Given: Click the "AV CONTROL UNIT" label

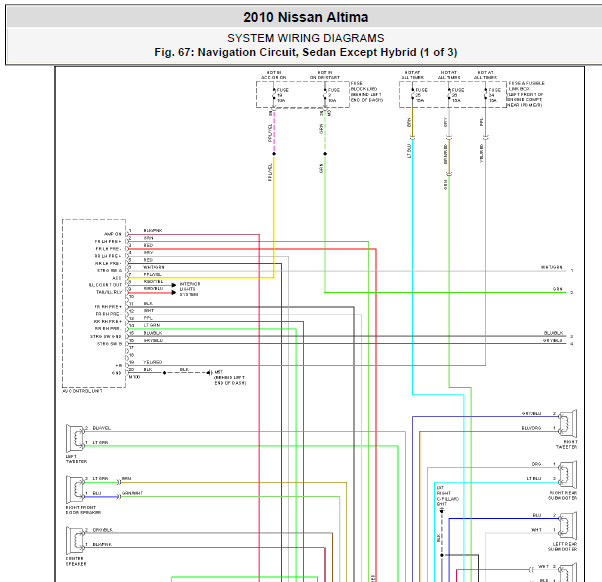Looking at the screenshot, I should tap(82, 391).
